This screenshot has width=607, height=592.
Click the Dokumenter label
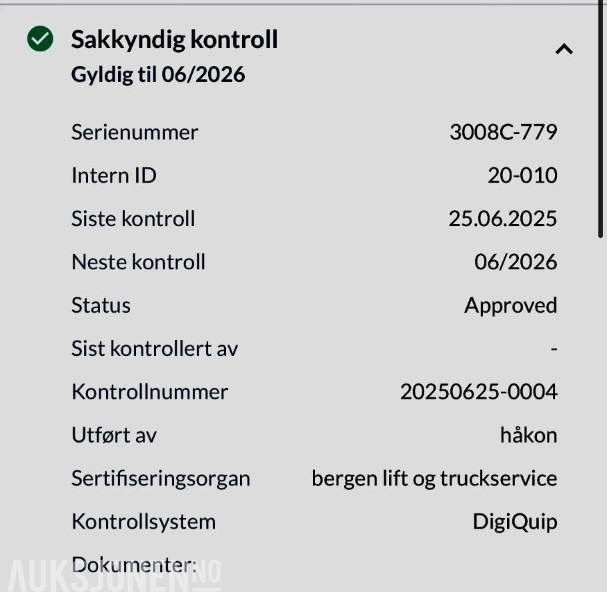(x=134, y=565)
